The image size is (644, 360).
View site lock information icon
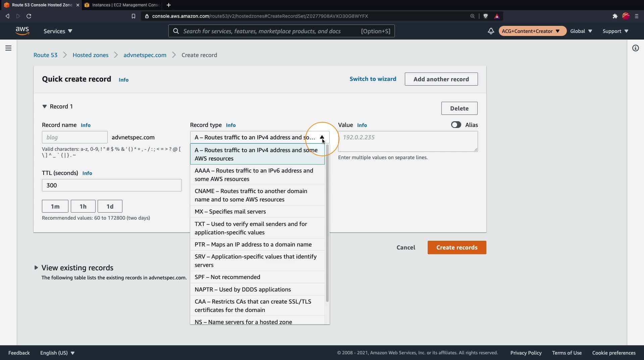(x=147, y=16)
